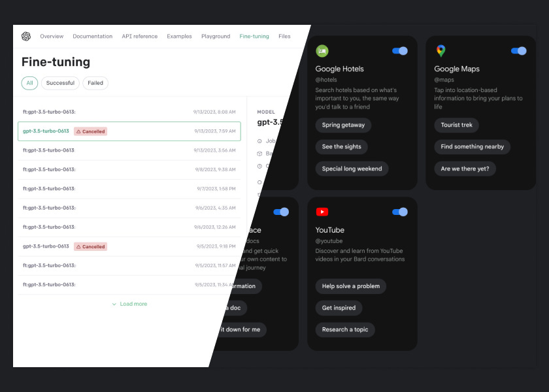The image size is (549, 392).
Task: Select the Get inspired chip
Action: coord(339,308)
